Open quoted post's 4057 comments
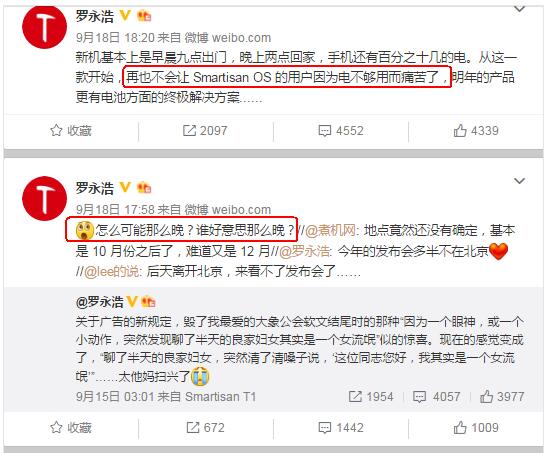This screenshot has width=545, height=453. pyautogui.click(x=437, y=397)
